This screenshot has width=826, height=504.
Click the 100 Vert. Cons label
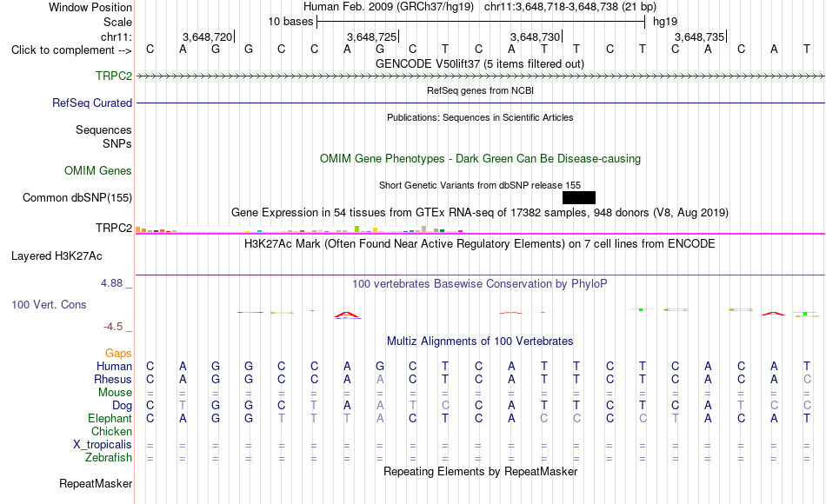tap(49, 304)
